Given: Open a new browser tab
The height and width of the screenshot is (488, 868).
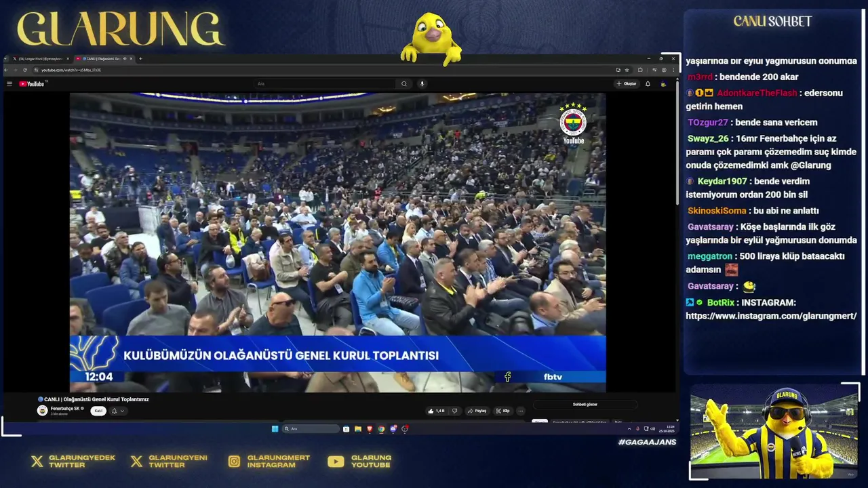Looking at the screenshot, I should point(140,59).
